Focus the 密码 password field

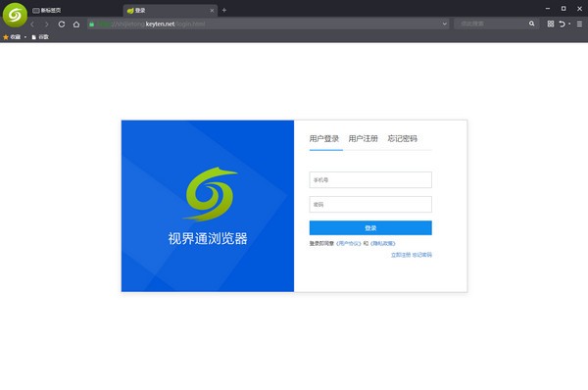[x=370, y=205]
